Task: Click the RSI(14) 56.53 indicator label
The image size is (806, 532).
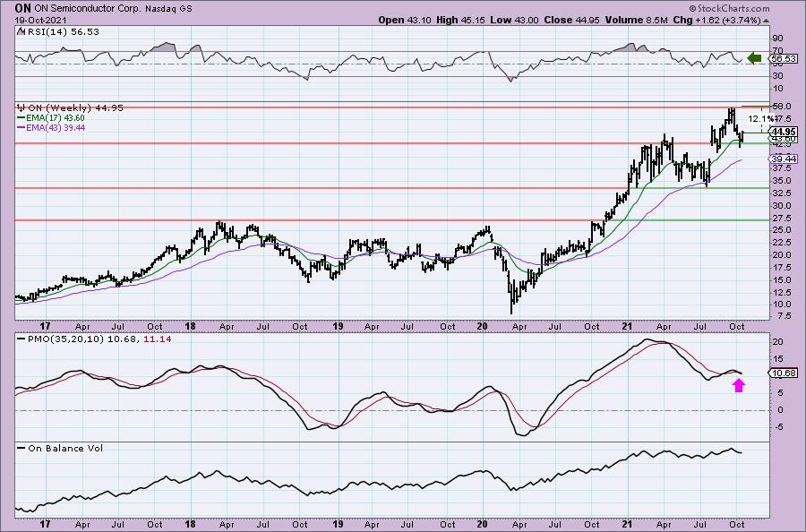Action: (63, 32)
